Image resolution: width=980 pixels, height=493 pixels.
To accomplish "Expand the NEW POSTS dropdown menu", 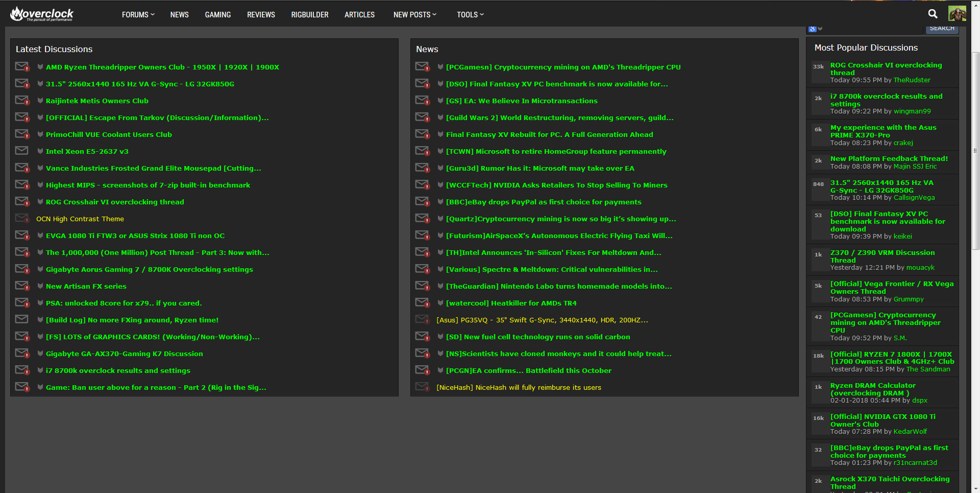I will coord(415,15).
